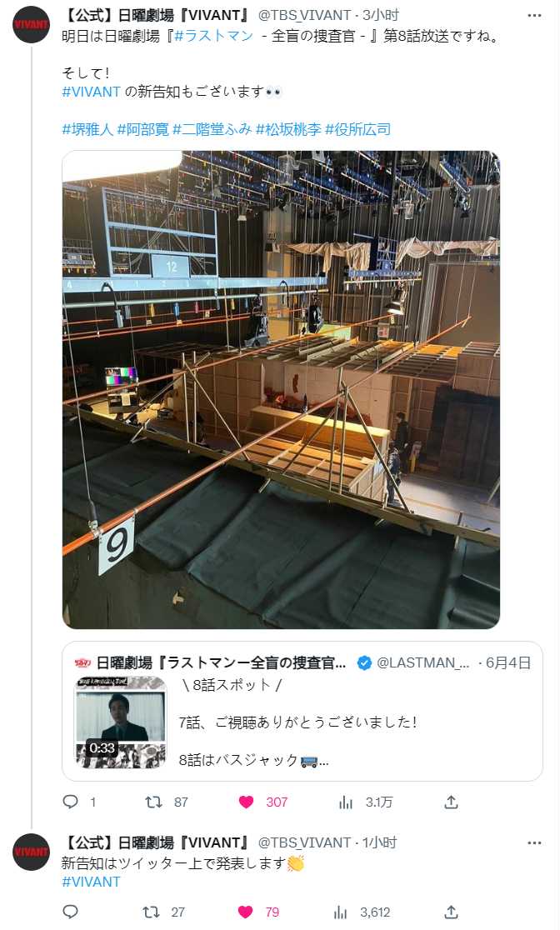Open the first tweet's three-dot more menu
The width and height of the screenshot is (560, 930).
pos(534,16)
